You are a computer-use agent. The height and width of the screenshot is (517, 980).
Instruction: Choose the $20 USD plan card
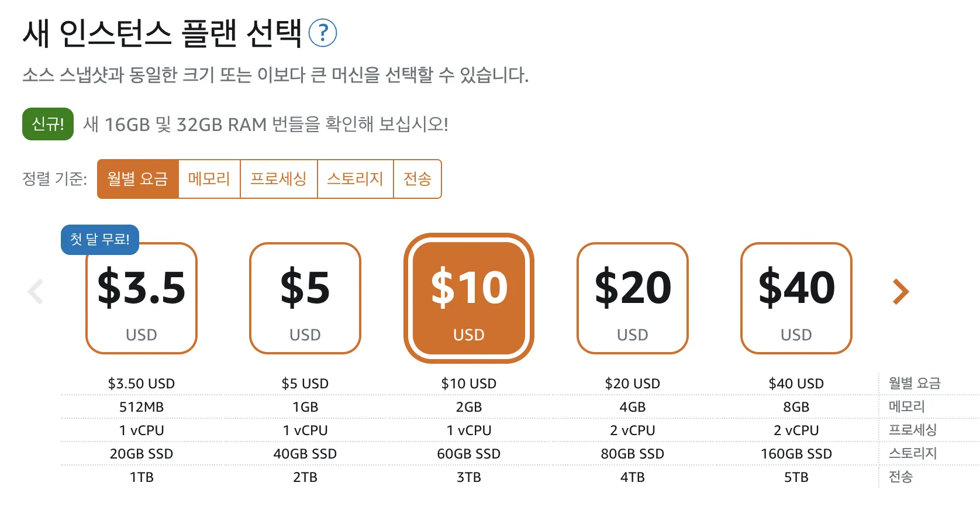pyautogui.click(x=633, y=298)
